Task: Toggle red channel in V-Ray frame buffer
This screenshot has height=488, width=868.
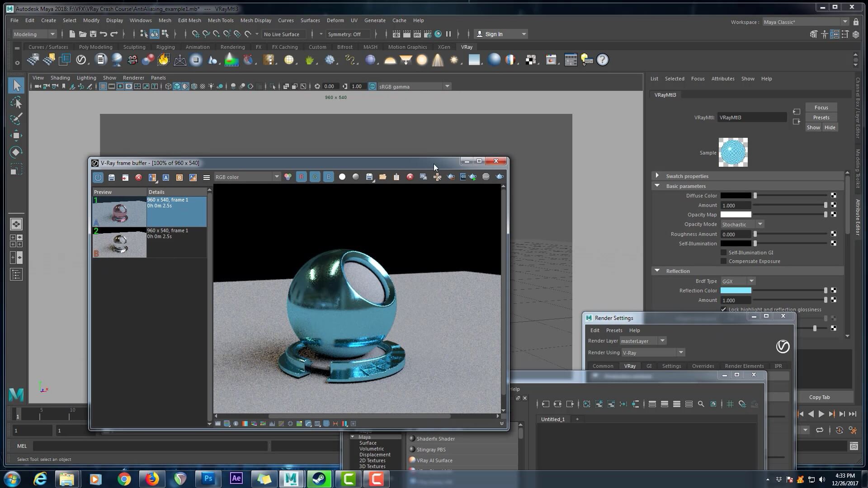Action: tap(302, 177)
